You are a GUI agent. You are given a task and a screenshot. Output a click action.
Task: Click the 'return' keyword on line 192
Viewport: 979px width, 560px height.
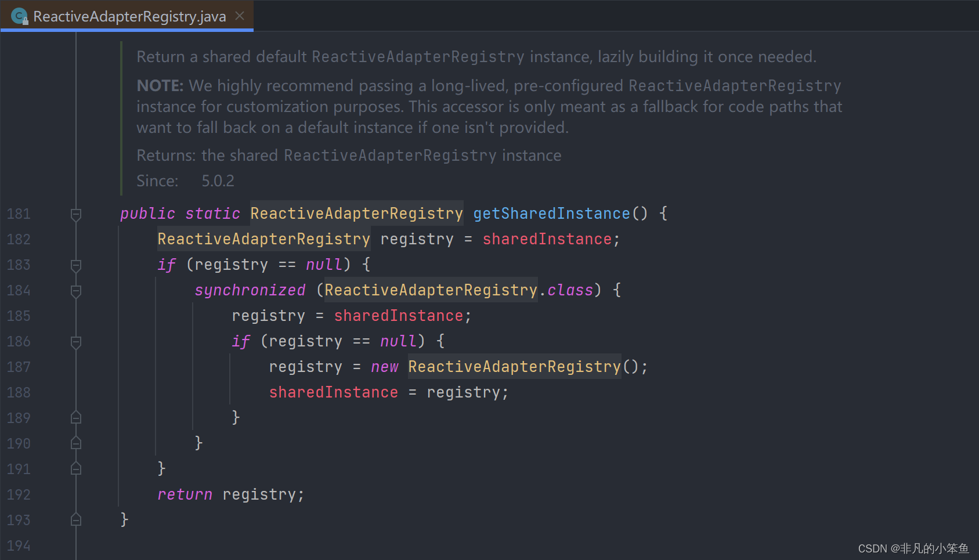coord(185,494)
